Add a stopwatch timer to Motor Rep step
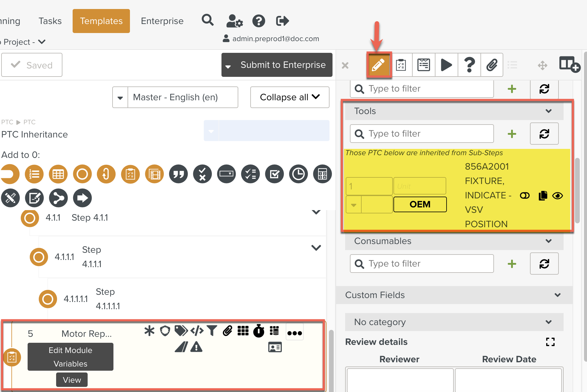The height and width of the screenshot is (392, 587). 259,331
